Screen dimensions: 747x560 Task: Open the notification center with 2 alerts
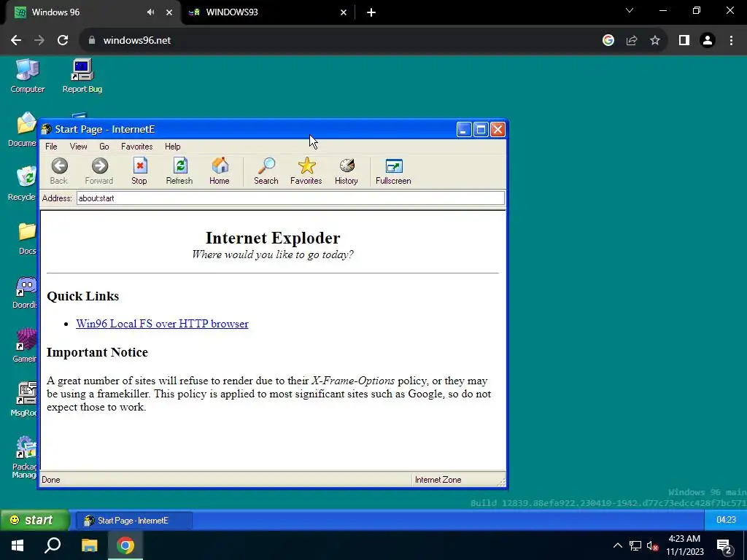pyautogui.click(x=724, y=546)
